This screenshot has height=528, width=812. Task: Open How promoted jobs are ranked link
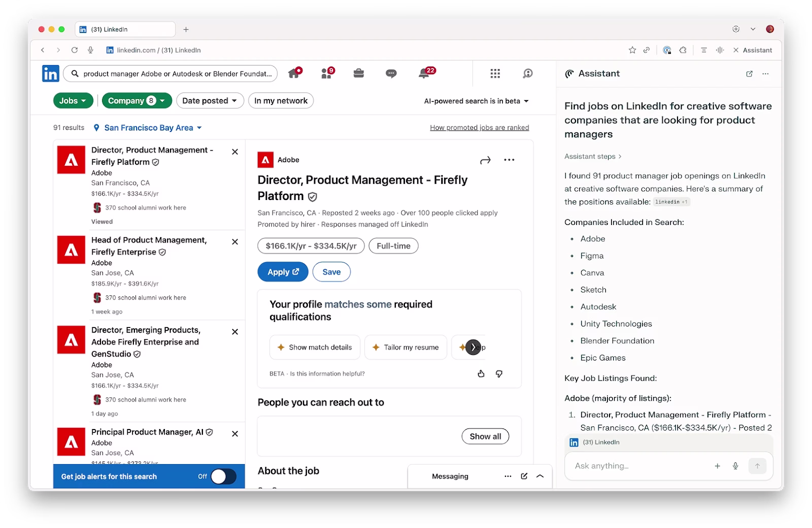point(480,127)
